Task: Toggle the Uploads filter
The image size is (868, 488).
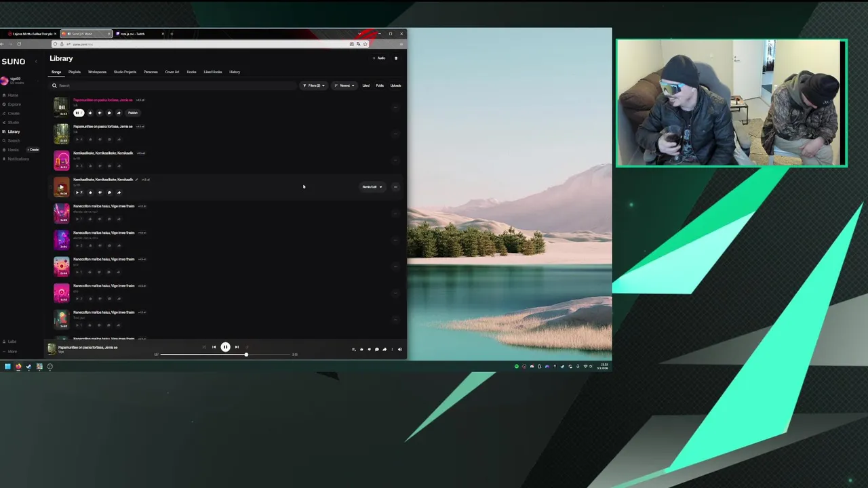Action: tap(395, 85)
